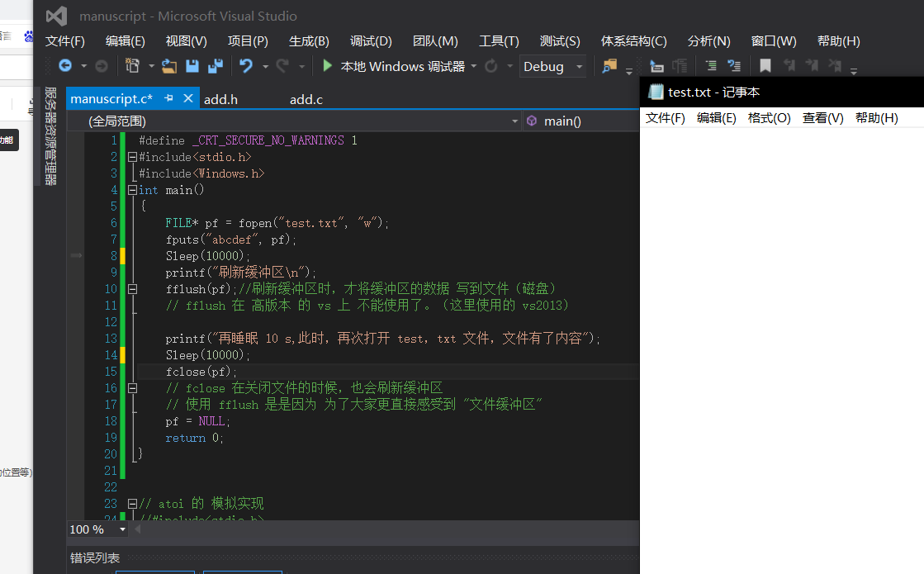Click the Visual Studio logo icon
This screenshot has height=574, width=924.
57,16
